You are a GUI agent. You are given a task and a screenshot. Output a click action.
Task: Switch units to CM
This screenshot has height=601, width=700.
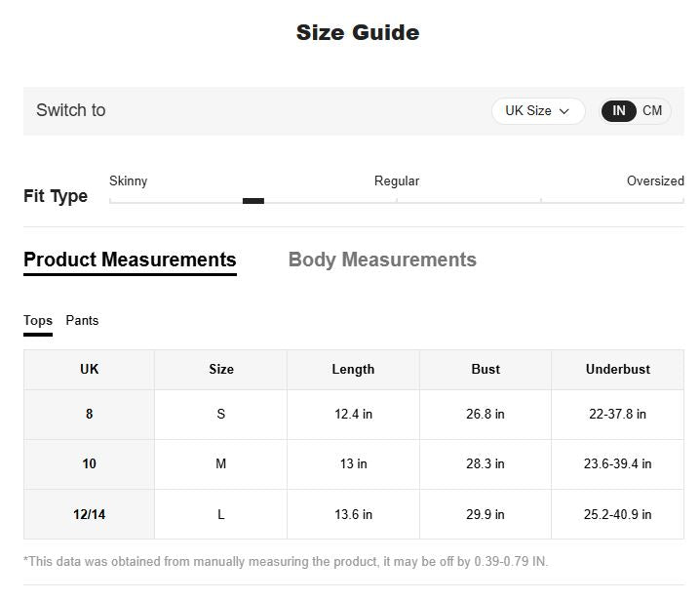[x=652, y=111]
